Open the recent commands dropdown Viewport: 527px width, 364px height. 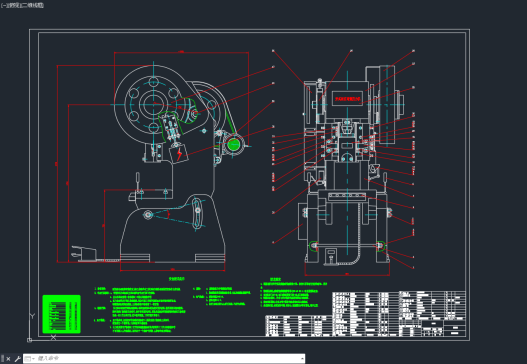tap(30, 359)
